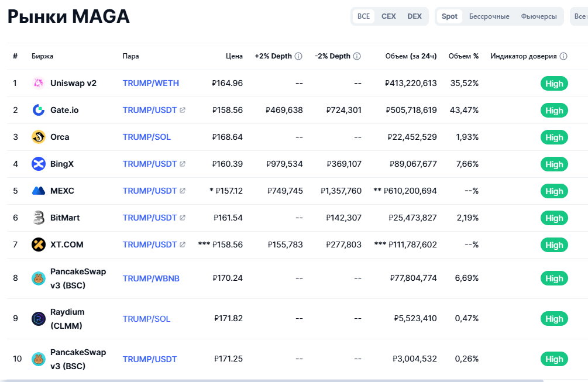Click the XT.COM exchange logo
588x382 pixels.
point(38,245)
